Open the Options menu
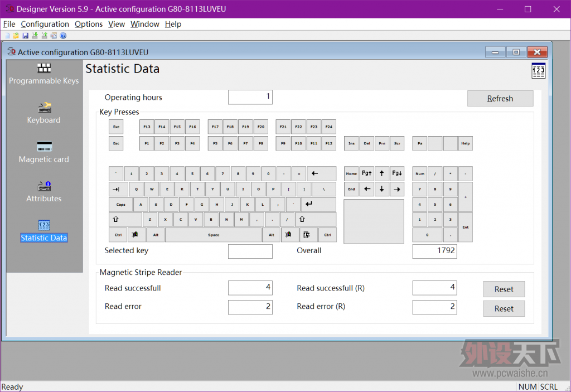Screen dimensions: 571x392 tap(89, 24)
